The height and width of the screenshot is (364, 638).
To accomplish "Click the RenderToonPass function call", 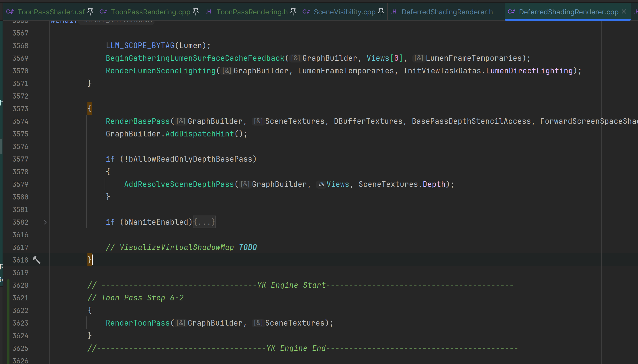I will (138, 323).
